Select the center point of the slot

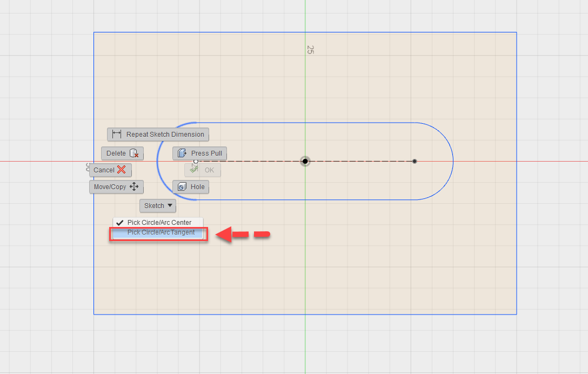click(x=305, y=161)
